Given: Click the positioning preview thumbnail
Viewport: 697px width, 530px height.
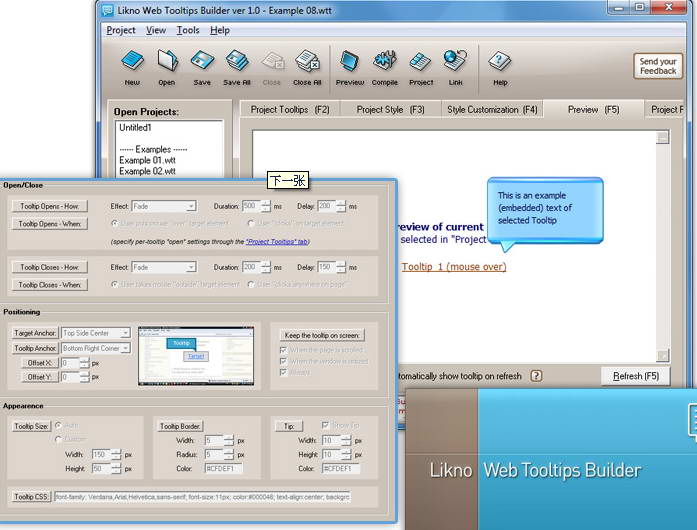Looking at the screenshot, I should tap(196, 356).
